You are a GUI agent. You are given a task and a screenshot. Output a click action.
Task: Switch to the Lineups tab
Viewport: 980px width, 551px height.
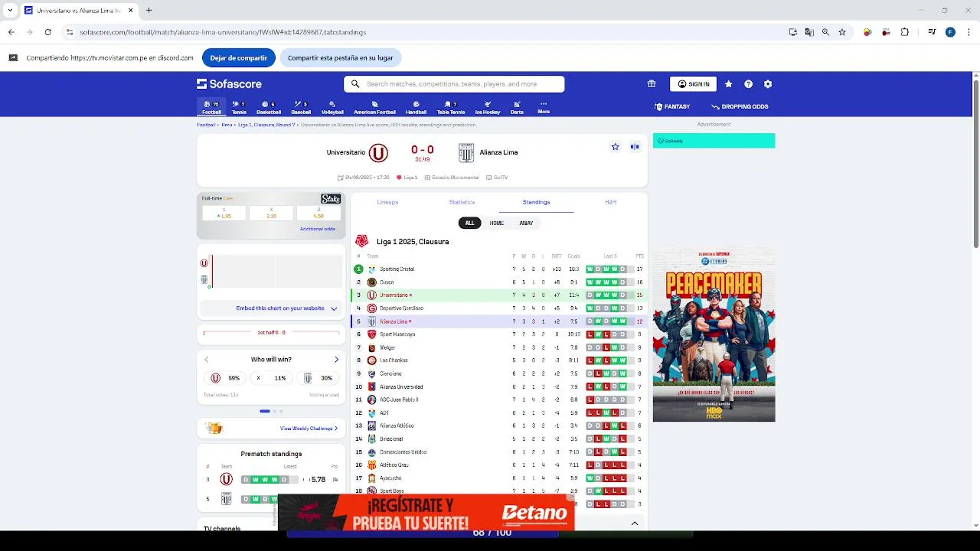pos(387,202)
